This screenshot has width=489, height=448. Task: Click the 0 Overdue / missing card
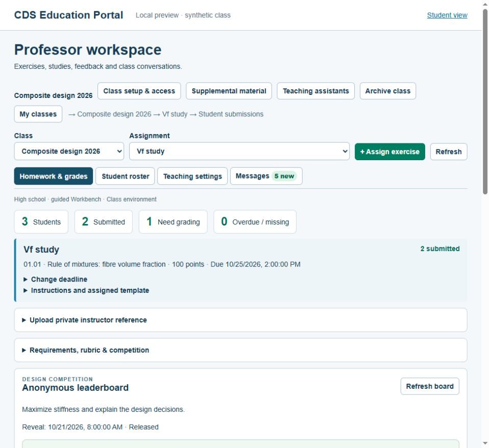tap(255, 221)
